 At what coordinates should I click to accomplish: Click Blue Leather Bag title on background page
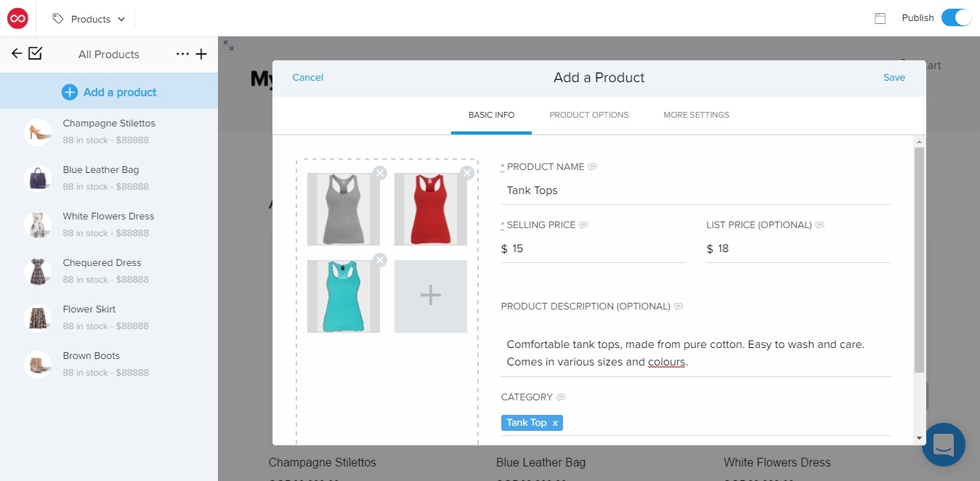click(540, 462)
